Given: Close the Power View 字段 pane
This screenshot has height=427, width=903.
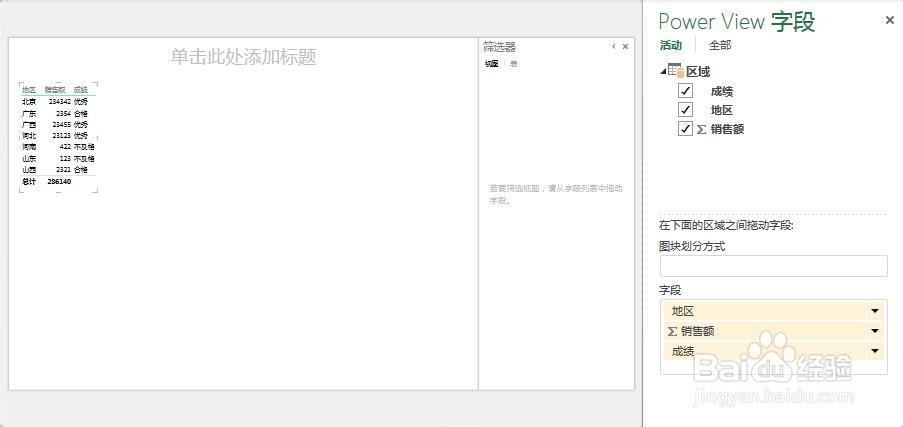Looking at the screenshot, I should click(890, 20).
